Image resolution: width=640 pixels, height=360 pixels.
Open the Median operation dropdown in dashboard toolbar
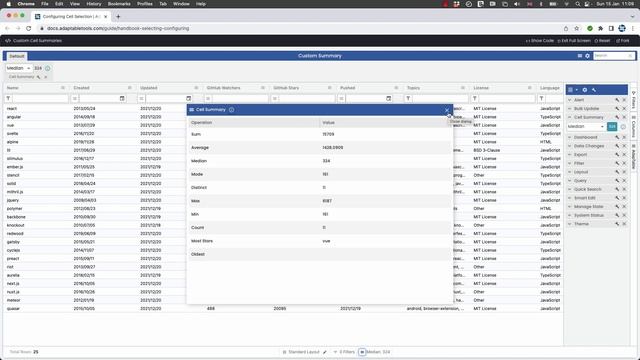pyautogui.click(x=18, y=68)
